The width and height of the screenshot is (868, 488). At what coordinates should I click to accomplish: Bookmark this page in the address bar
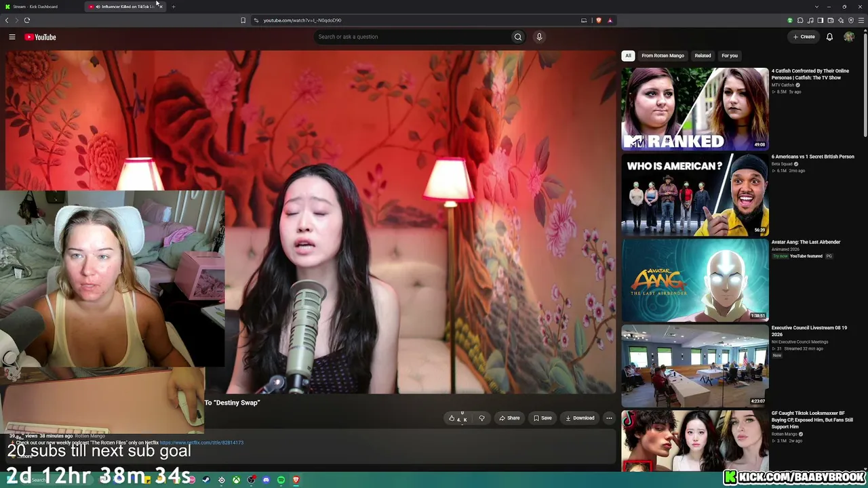[x=243, y=20]
